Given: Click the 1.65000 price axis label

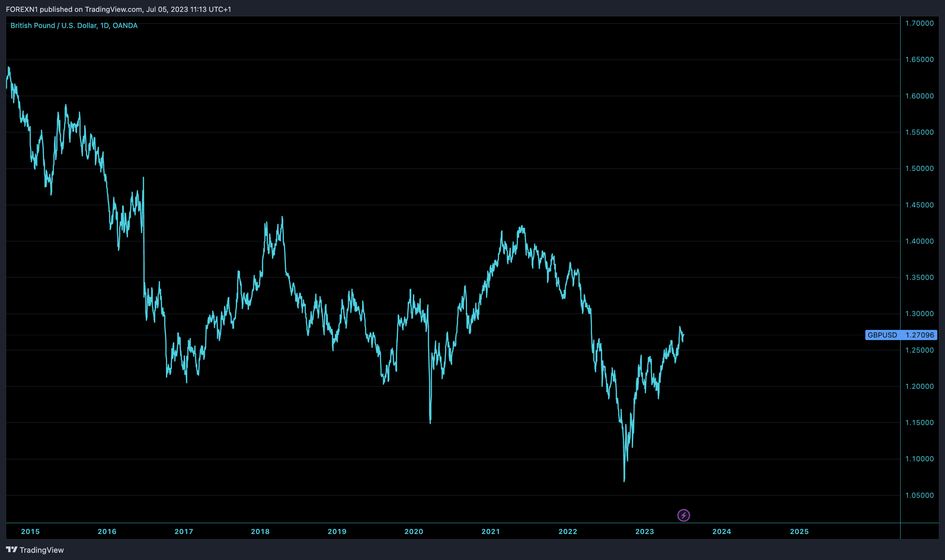Looking at the screenshot, I should coord(919,60).
